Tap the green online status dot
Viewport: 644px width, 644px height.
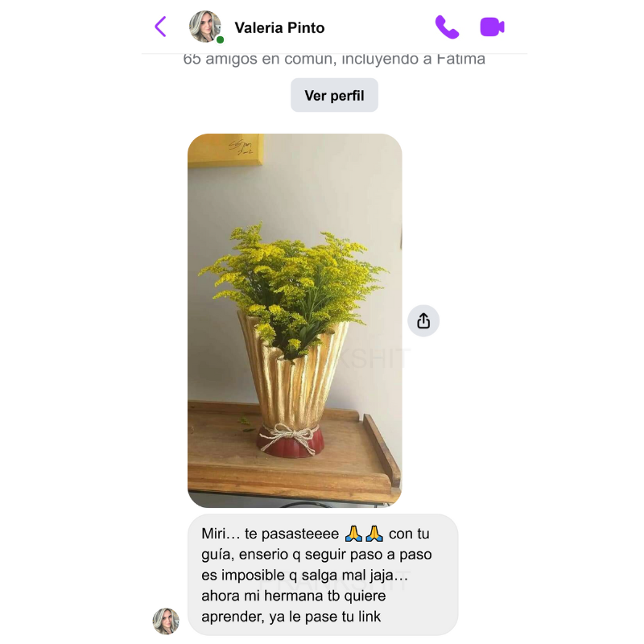tap(220, 39)
